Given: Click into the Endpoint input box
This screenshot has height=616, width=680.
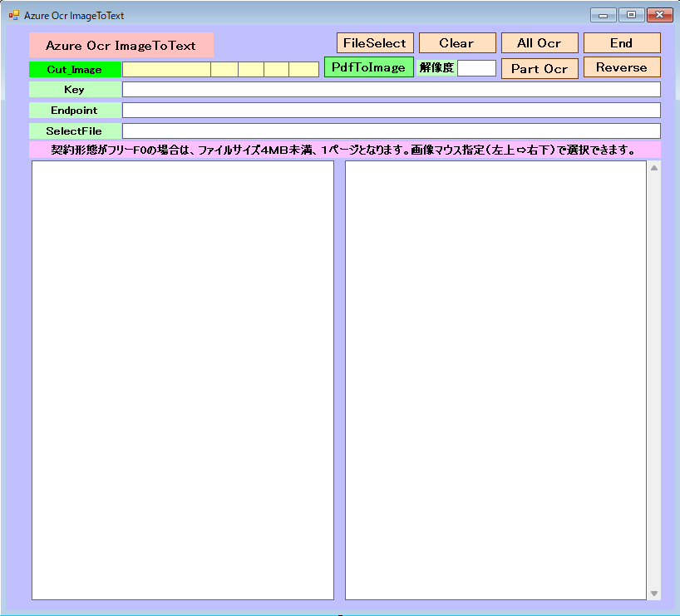Looking at the screenshot, I should pos(391,110).
